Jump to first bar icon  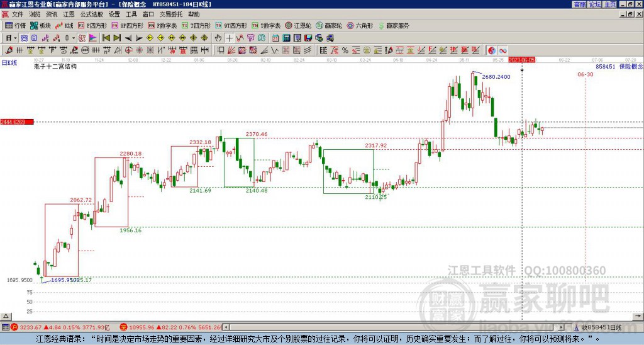click(106, 38)
